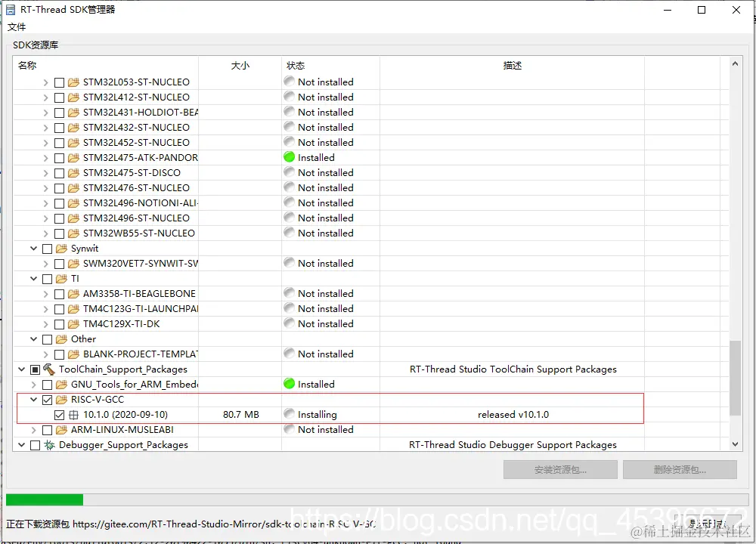Click the vertical scrollbar thumb of SDK list
The width and height of the screenshot is (756, 544).
coord(735,378)
